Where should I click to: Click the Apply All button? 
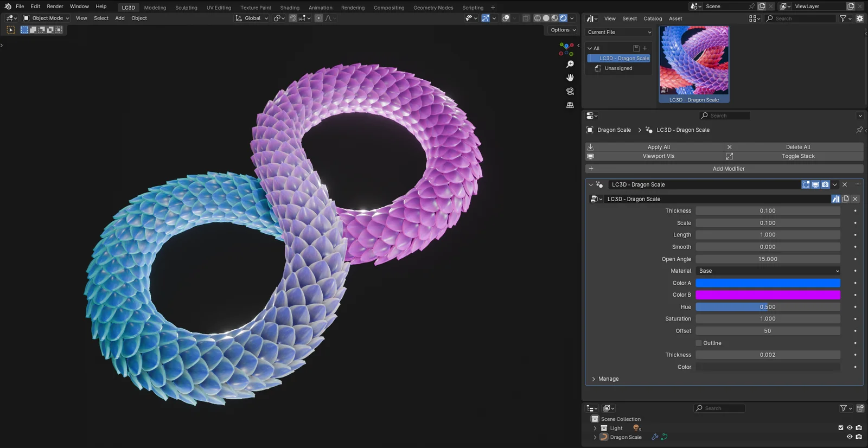658,147
